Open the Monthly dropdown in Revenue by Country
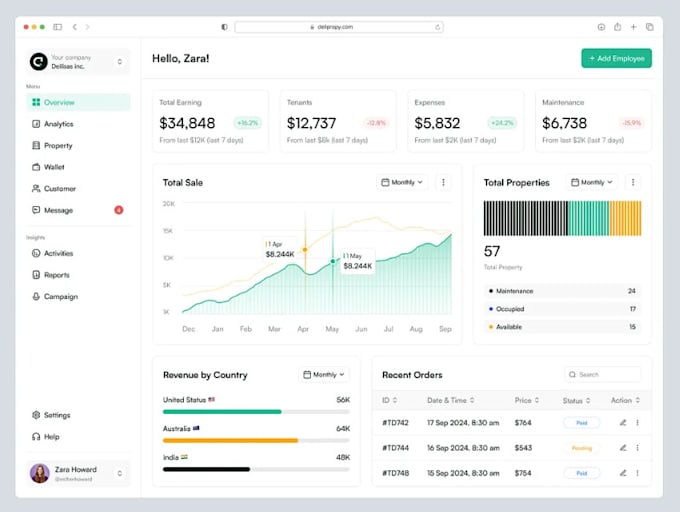680x512 pixels. (x=325, y=375)
